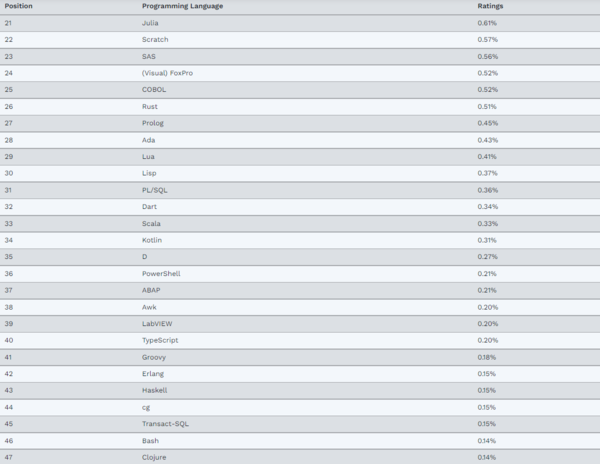The width and height of the screenshot is (600, 464).
Task: Click the COBOL language name
Action: 155,89
